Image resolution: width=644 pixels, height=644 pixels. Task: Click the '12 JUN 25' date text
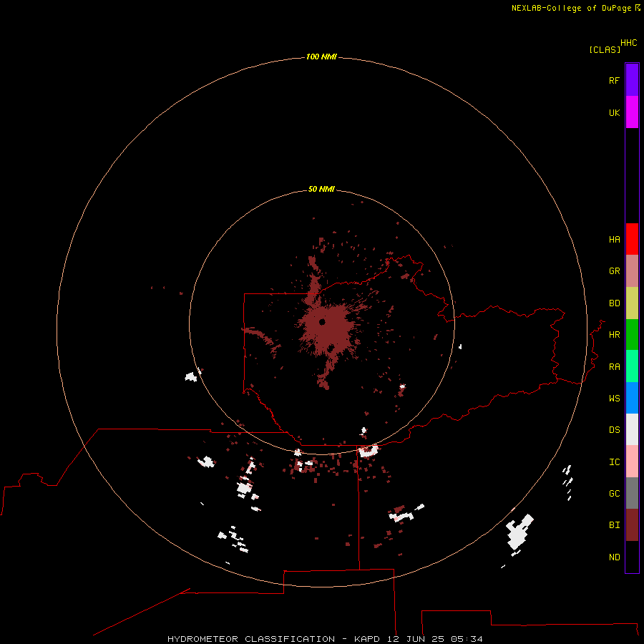pyautogui.click(x=415, y=639)
